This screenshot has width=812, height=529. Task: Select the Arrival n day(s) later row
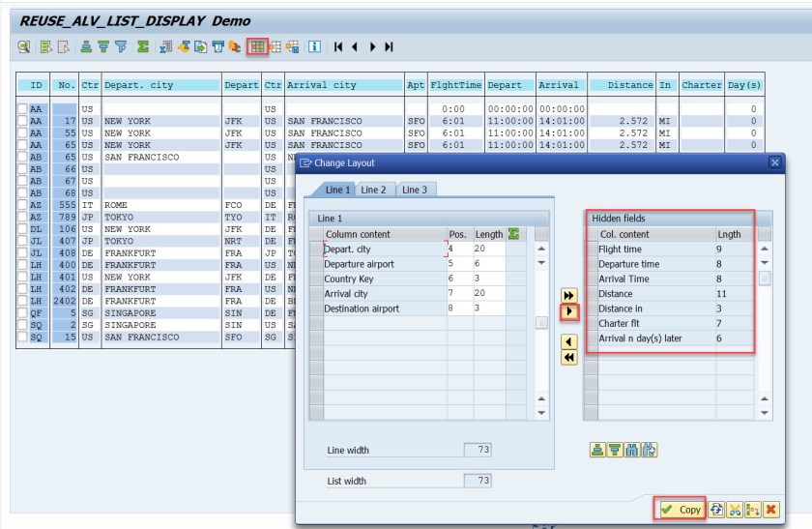point(676,338)
